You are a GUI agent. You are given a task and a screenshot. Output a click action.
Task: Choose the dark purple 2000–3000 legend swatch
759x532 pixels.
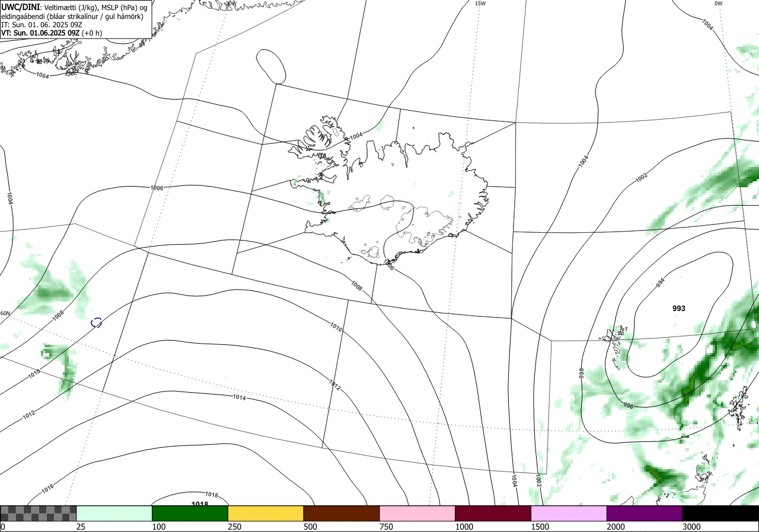tap(645, 513)
